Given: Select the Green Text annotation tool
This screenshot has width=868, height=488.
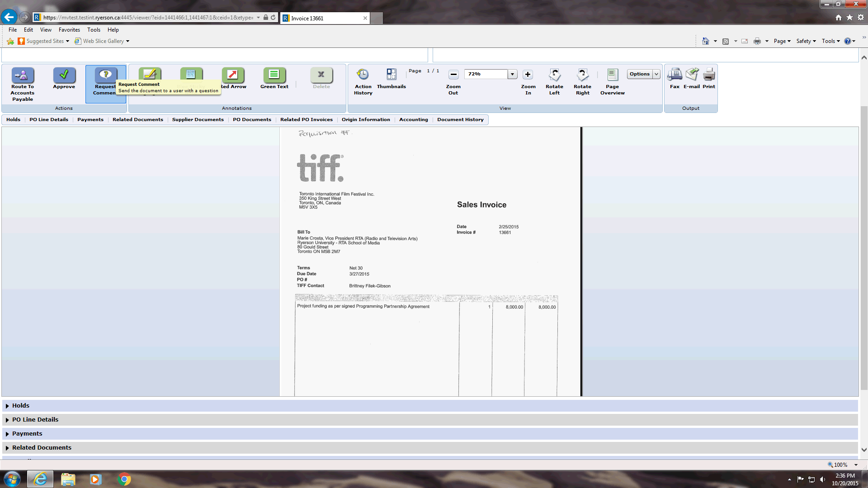Looking at the screenshot, I should pyautogui.click(x=274, y=75).
